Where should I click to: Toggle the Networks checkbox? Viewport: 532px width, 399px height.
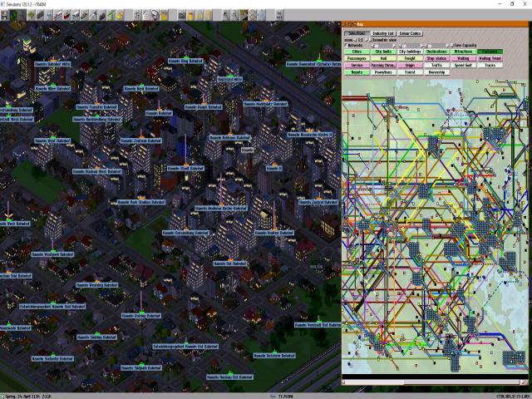tap(346, 45)
